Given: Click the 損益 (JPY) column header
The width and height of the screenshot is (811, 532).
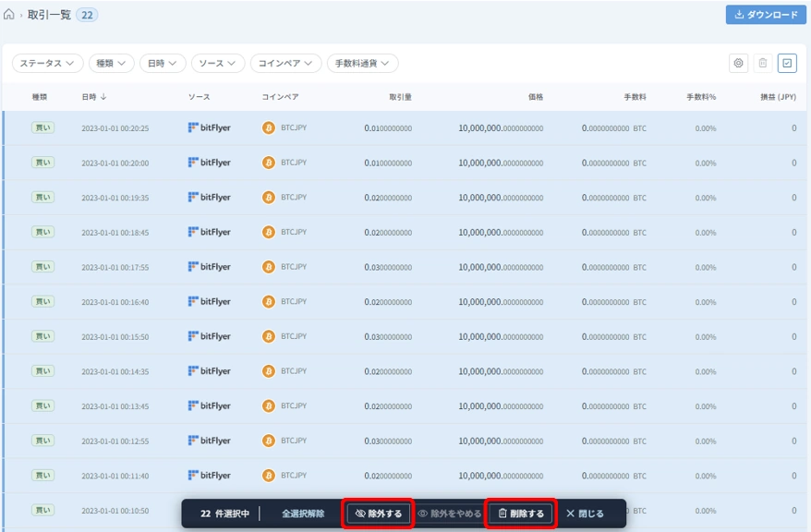Looking at the screenshot, I should pyautogui.click(x=778, y=97).
